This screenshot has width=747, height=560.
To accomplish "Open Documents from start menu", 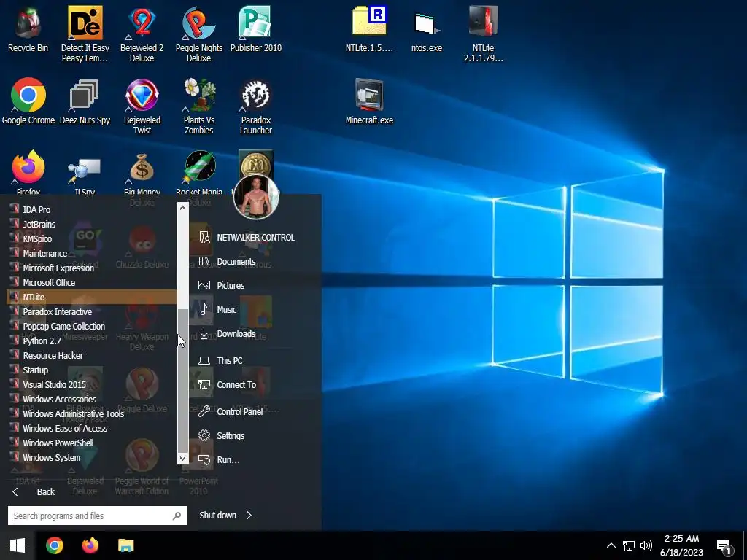I will pyautogui.click(x=228, y=262).
